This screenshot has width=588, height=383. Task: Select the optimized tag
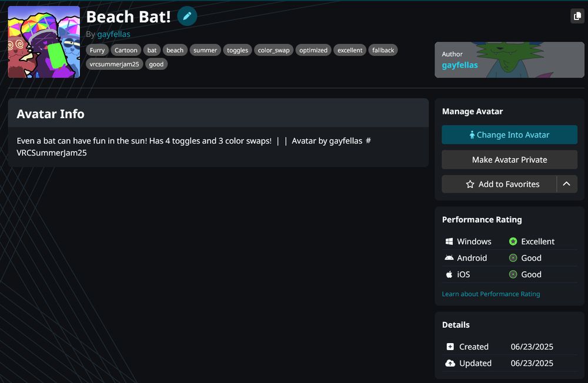(x=313, y=50)
